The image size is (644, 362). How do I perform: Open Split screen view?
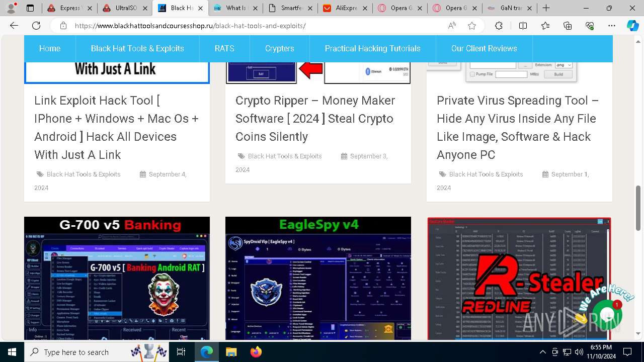click(523, 26)
